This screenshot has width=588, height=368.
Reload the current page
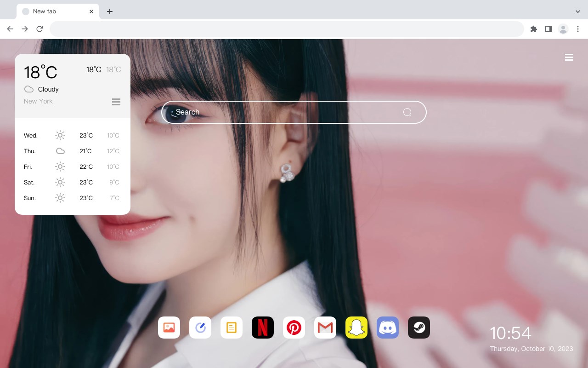40,29
